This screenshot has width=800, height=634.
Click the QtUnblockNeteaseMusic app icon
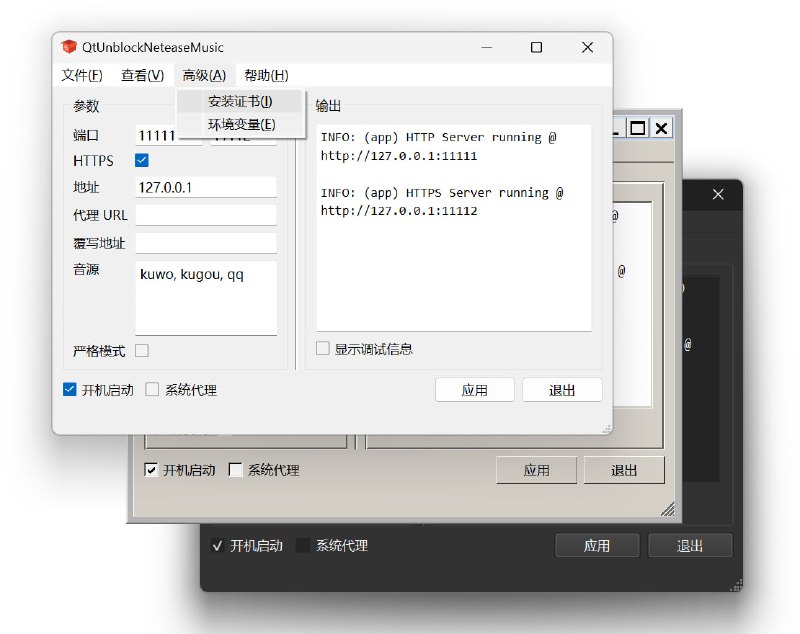69,46
